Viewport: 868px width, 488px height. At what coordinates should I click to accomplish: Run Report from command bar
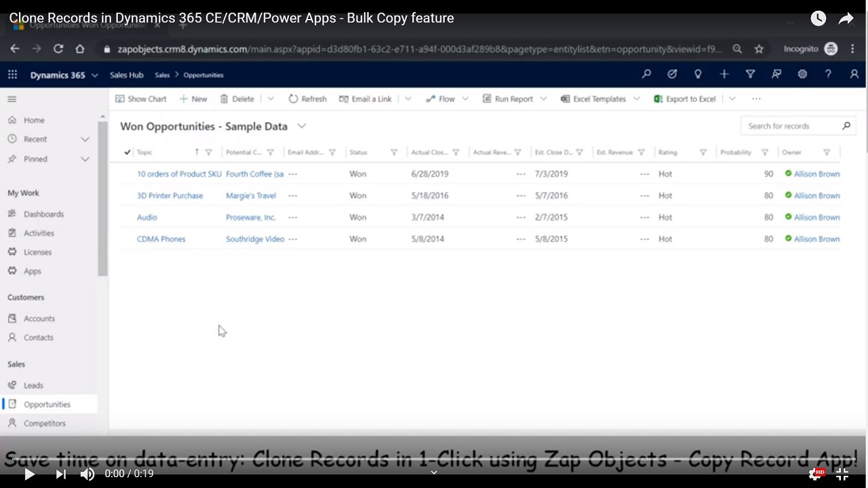(x=507, y=99)
